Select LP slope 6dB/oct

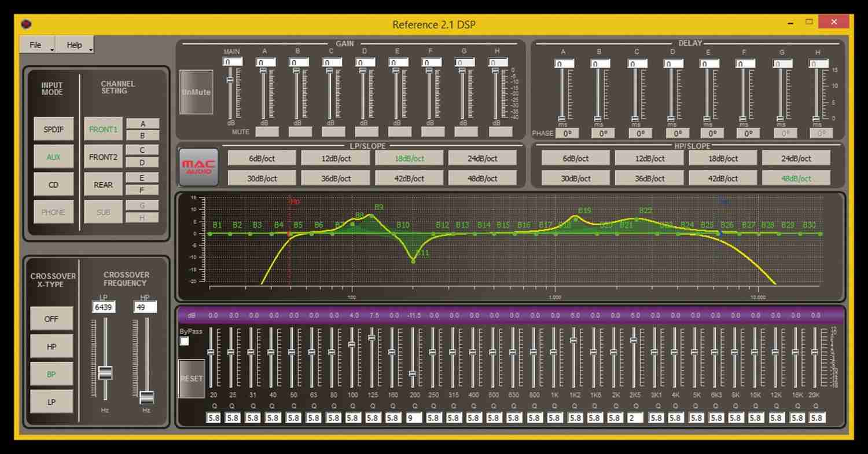[x=262, y=158]
